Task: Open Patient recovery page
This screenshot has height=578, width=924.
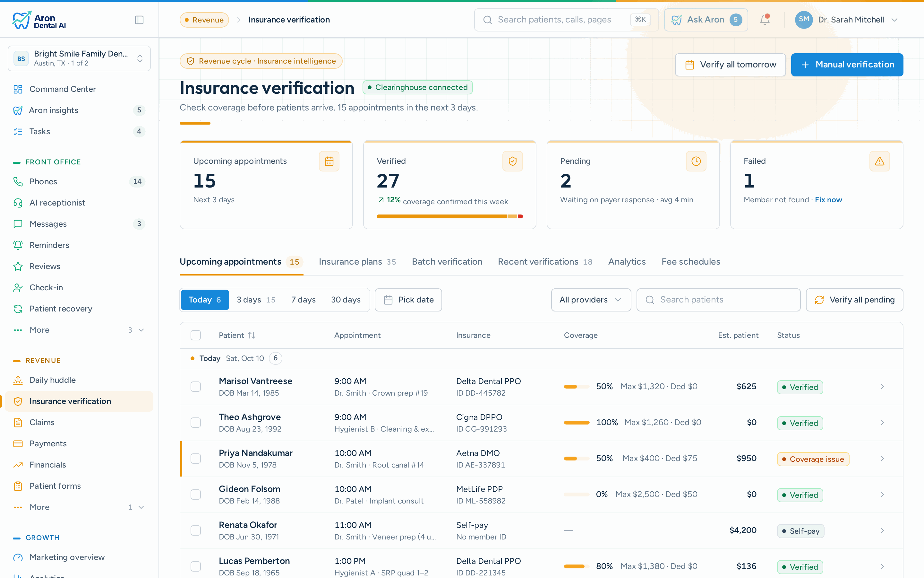Action: point(80,309)
